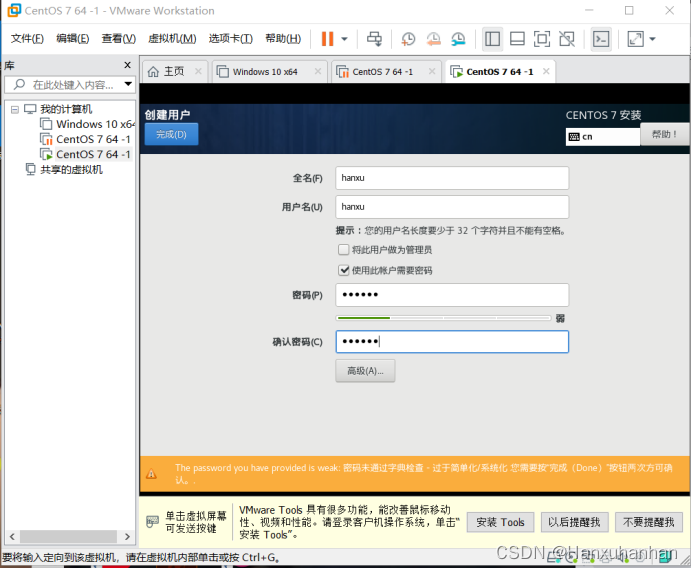Click the 安装 Tools button
The height and width of the screenshot is (569, 692).
click(x=500, y=522)
